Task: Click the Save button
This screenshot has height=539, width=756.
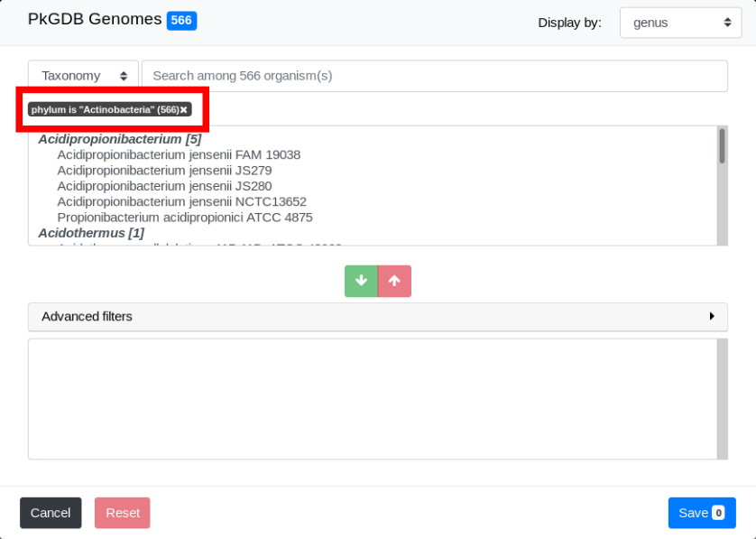Action: [702, 513]
